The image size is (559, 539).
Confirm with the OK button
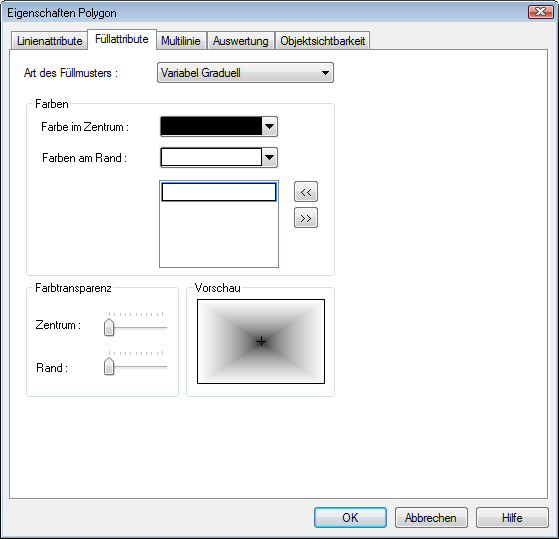(x=350, y=517)
